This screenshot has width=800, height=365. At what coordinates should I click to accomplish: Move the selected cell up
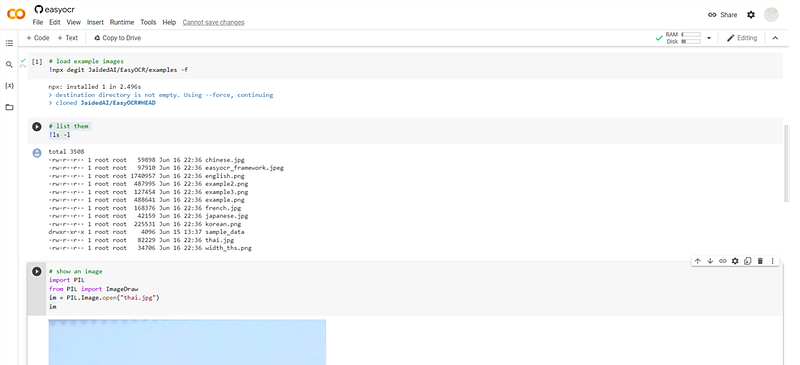[x=697, y=261]
